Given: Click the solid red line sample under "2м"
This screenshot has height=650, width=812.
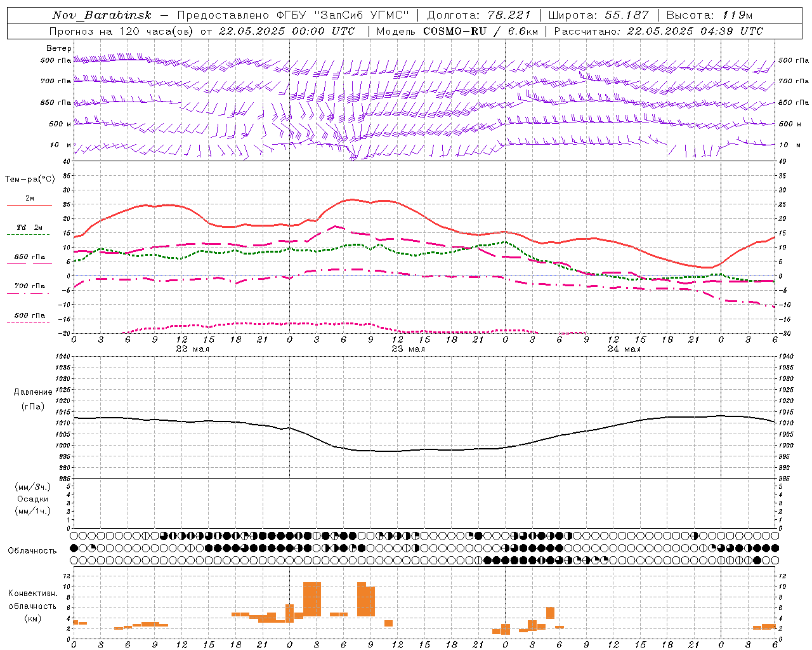Looking at the screenshot, I should coord(30,205).
